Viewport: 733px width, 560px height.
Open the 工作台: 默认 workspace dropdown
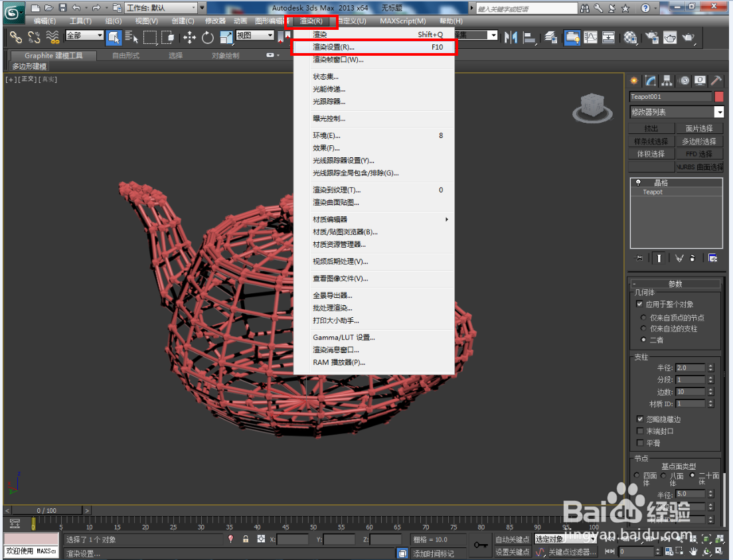(162, 8)
